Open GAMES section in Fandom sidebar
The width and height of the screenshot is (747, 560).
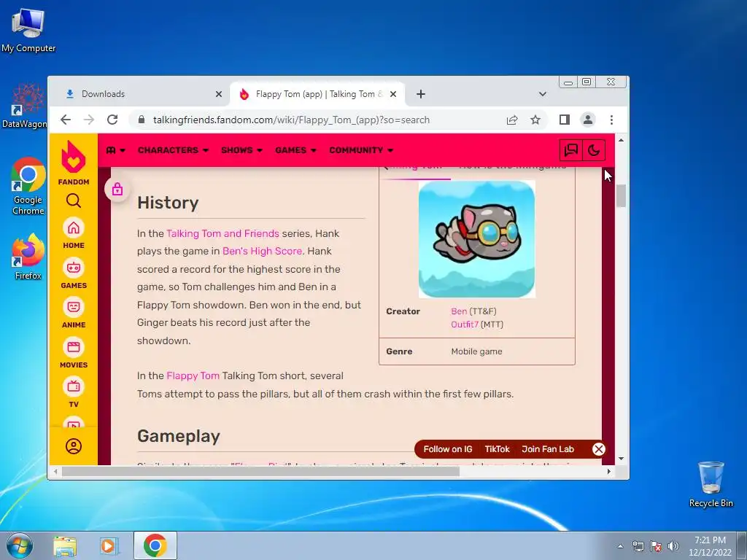(74, 274)
